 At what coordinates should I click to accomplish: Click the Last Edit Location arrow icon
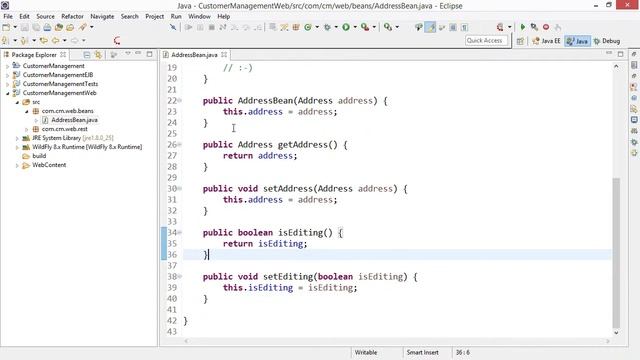[44, 40]
